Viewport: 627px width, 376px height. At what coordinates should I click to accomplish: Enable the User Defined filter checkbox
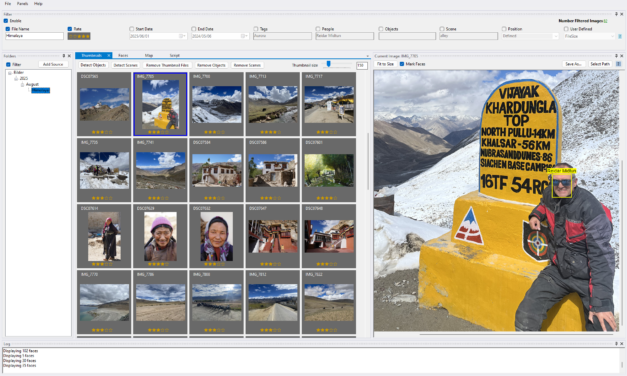coord(566,29)
